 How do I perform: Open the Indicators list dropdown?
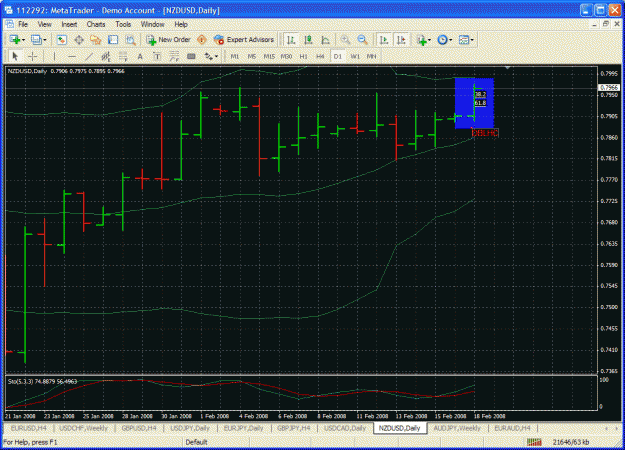(x=429, y=40)
